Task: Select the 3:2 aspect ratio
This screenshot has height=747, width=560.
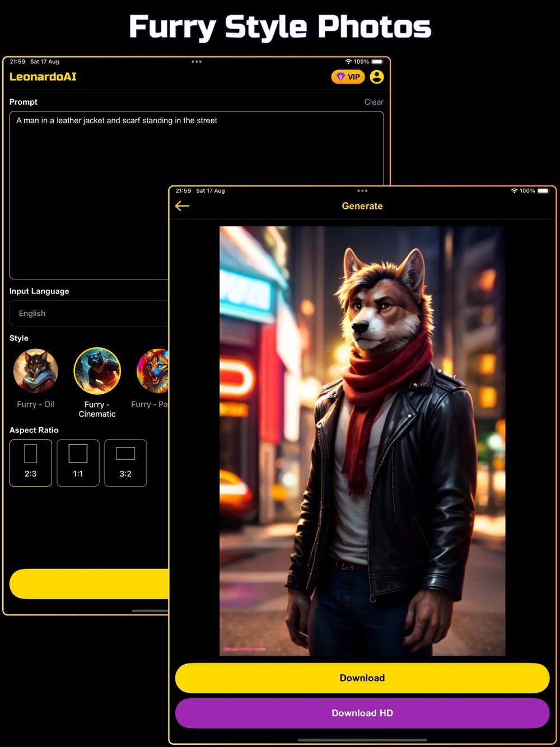Action: pos(125,463)
